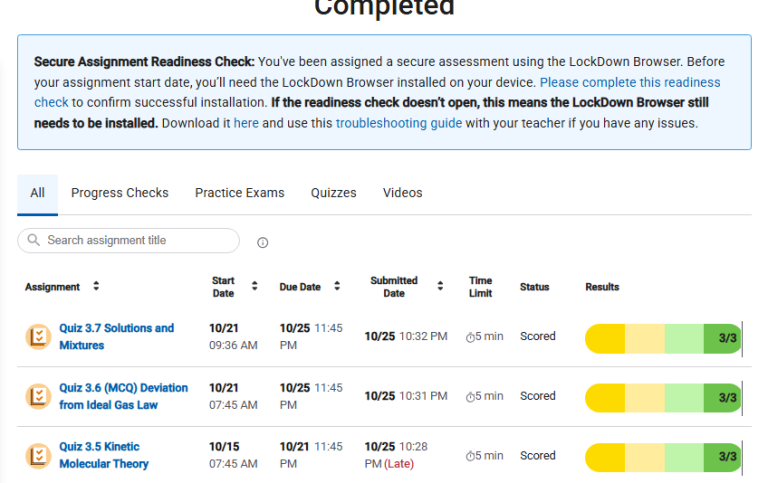Image resolution: width=768 pixels, height=483 pixels.
Task: Click the Quiz 3.6 results score bar
Action: (663, 397)
